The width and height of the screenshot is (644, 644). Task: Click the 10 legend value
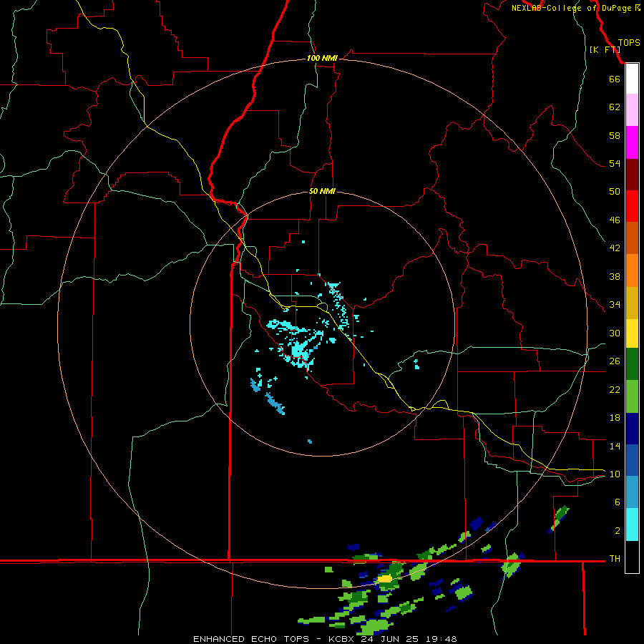point(615,474)
